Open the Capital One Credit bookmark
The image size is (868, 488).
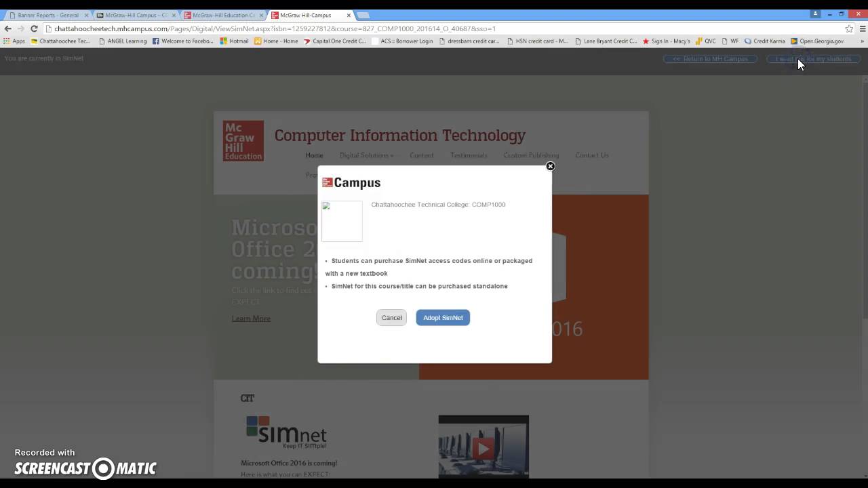point(335,41)
